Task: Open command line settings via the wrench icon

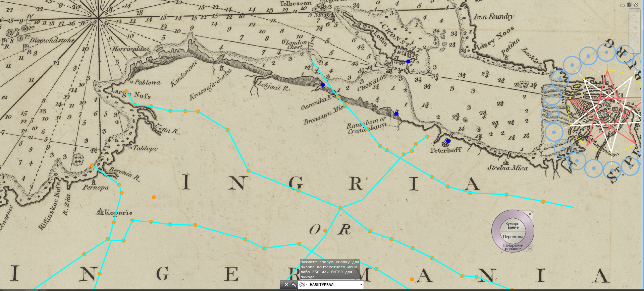Action: [294, 285]
